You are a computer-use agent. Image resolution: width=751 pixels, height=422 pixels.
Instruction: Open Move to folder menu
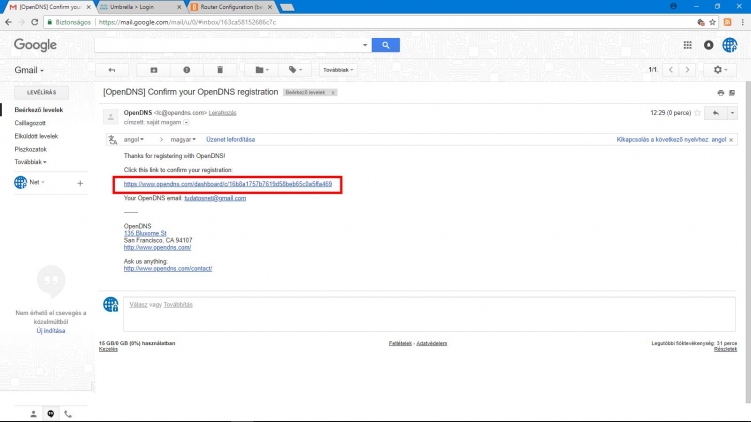coord(262,70)
